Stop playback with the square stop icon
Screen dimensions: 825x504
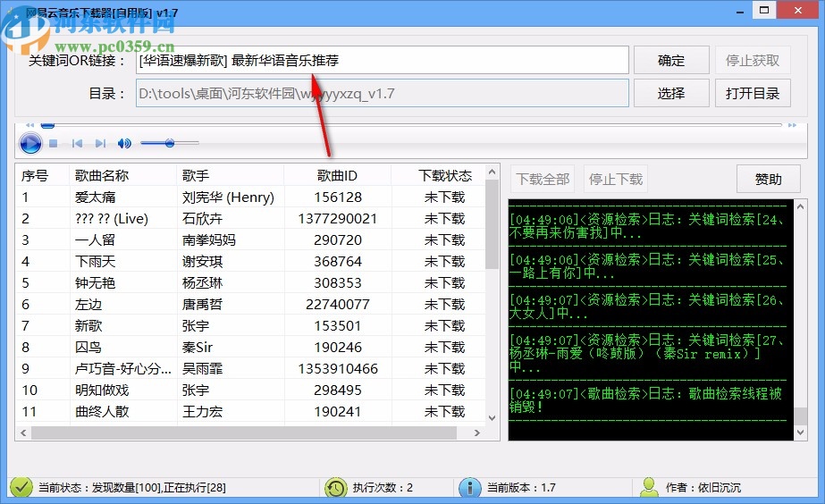[53, 143]
